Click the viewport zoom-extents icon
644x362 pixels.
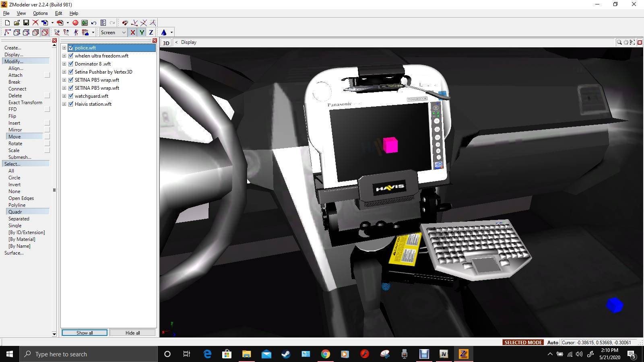(x=632, y=42)
